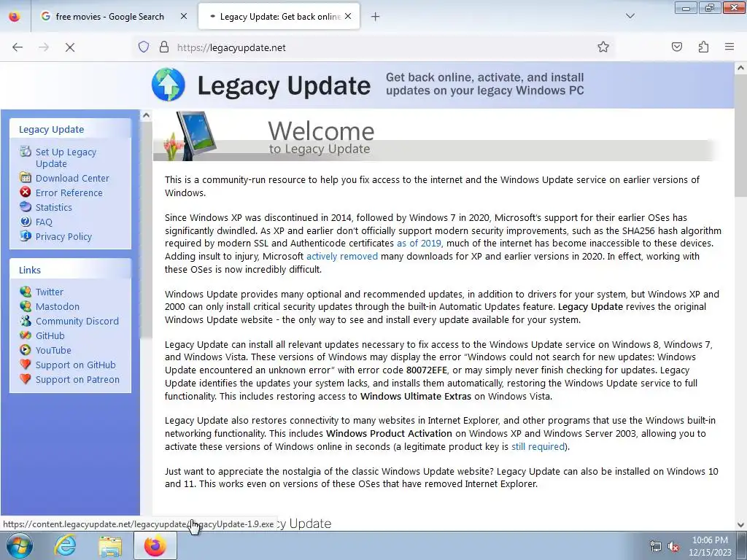Follow the 'still required' link

pos(538,447)
